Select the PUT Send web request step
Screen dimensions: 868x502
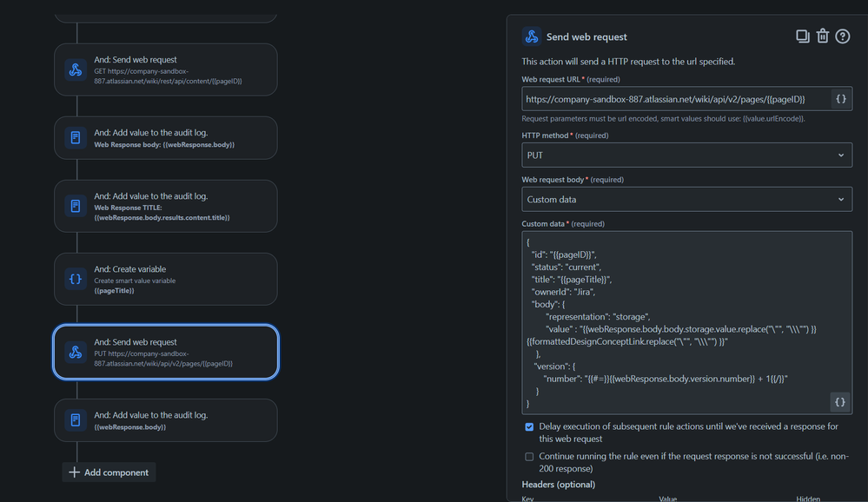(x=165, y=352)
